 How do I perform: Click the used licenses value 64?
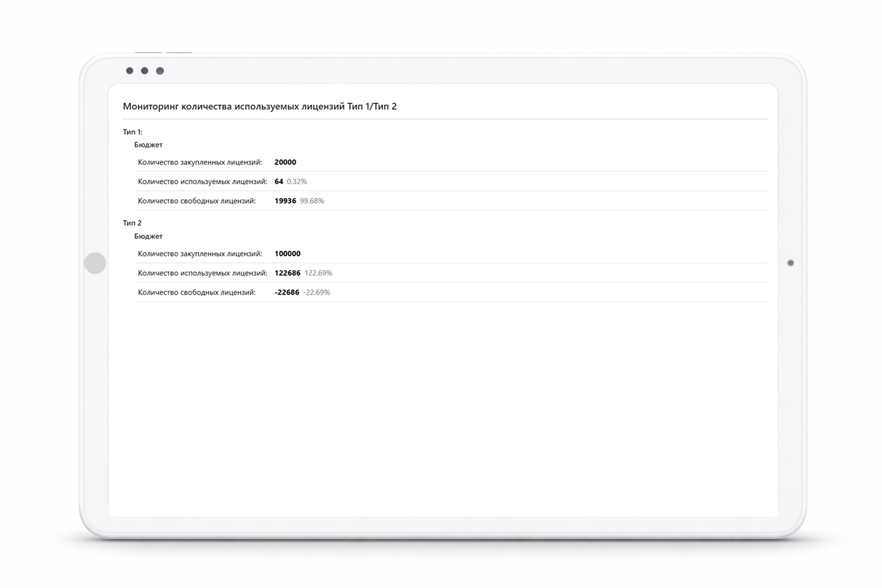pos(278,181)
